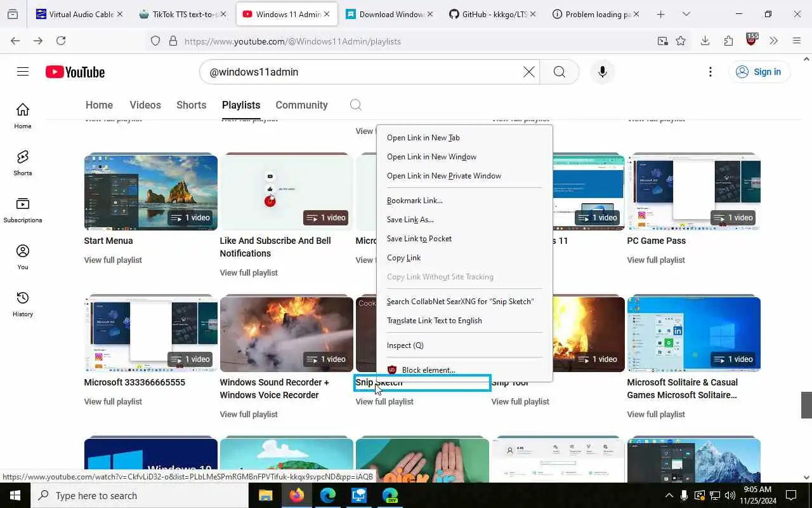812x508 pixels.
Task: Open Firefox application hamburger menu
Action: pyautogui.click(x=797, y=41)
